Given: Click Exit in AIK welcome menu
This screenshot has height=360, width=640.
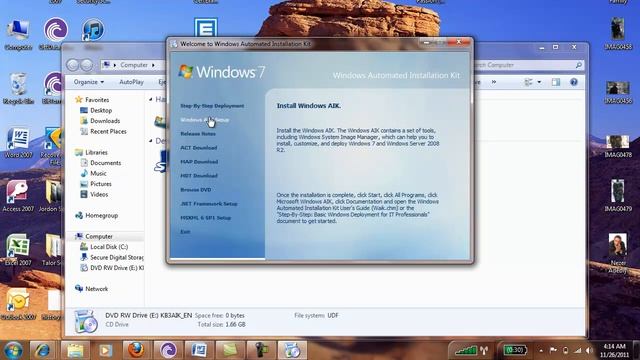Looking at the screenshot, I should [x=185, y=232].
